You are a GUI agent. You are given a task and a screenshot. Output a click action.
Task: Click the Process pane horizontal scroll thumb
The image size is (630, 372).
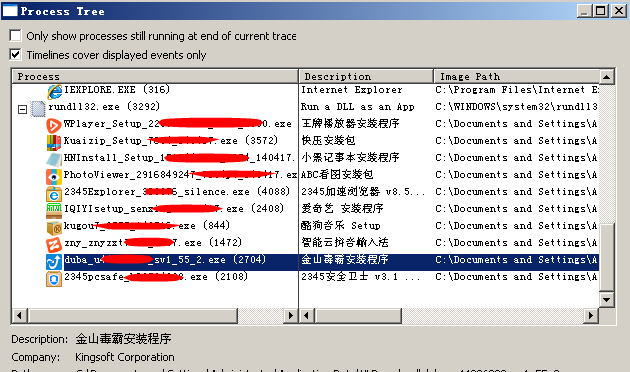click(x=133, y=316)
